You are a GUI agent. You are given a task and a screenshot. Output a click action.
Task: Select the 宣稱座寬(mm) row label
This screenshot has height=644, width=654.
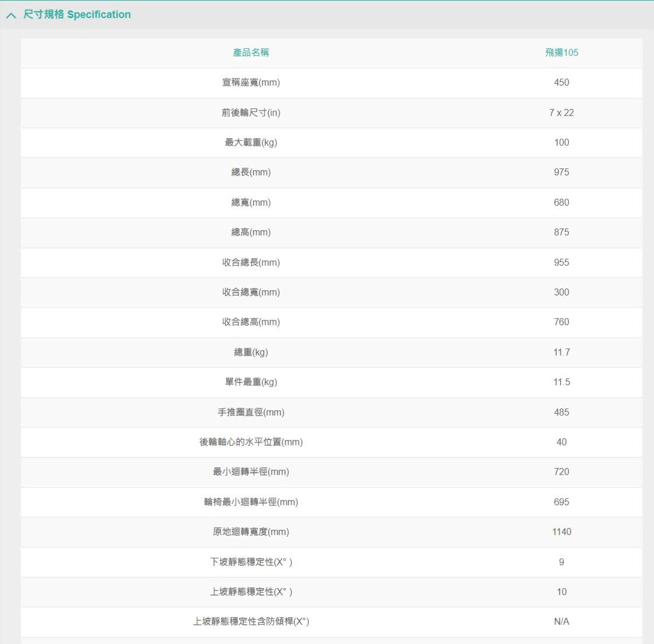pos(251,83)
